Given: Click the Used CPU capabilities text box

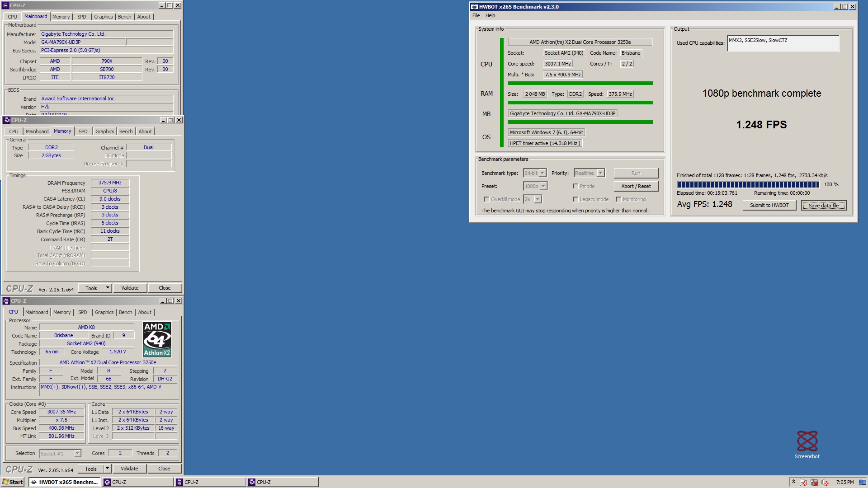Looking at the screenshot, I should [783, 43].
